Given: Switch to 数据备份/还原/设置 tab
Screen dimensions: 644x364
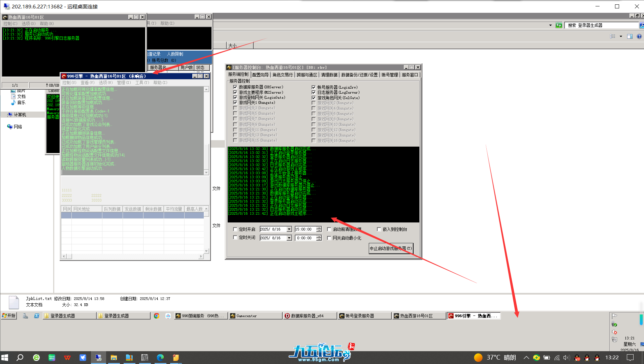Looking at the screenshot, I should 359,75.
